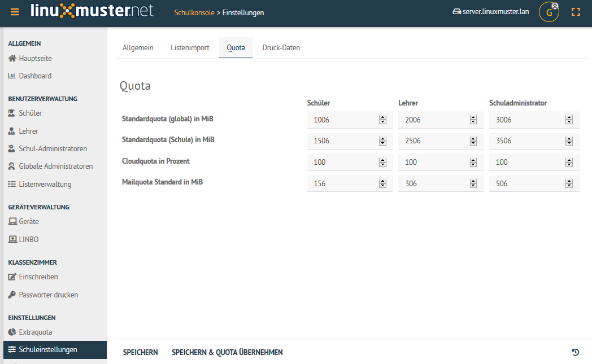Screen dimensions: 592x364
Task: Open the user avatar G menu
Action: coord(549,12)
